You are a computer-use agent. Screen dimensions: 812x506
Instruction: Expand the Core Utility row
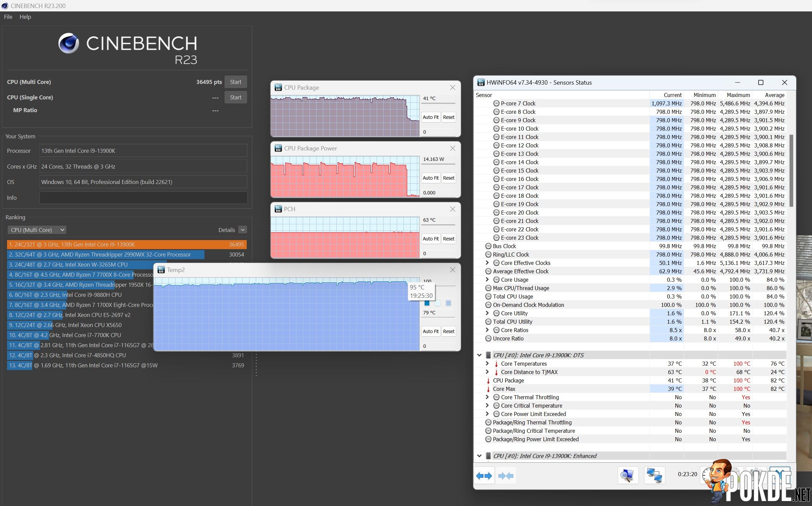point(487,313)
